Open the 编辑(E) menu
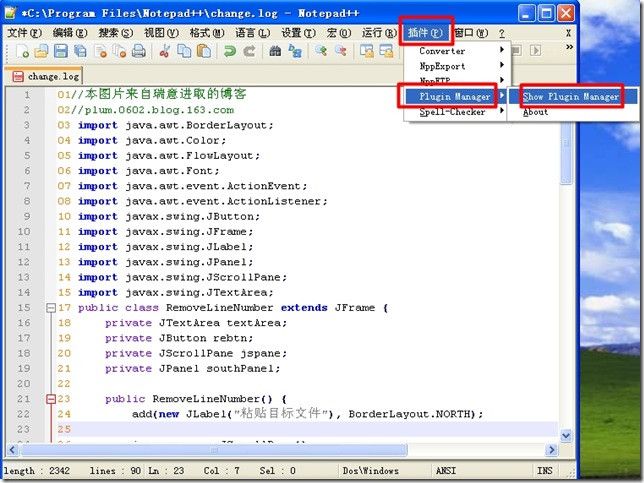 click(x=70, y=32)
